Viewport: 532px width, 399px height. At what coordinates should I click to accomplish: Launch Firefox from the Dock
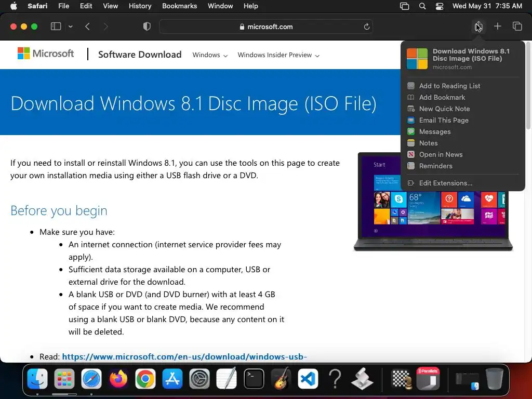pos(118,379)
